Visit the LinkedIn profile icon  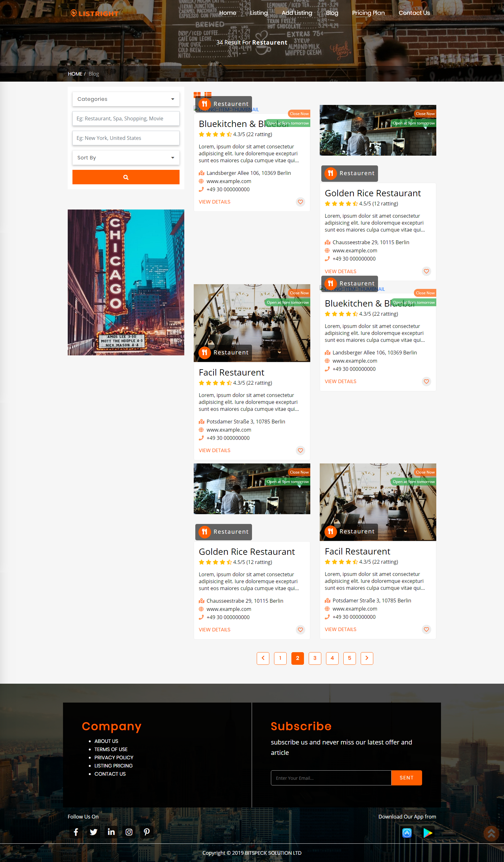pyautogui.click(x=111, y=832)
